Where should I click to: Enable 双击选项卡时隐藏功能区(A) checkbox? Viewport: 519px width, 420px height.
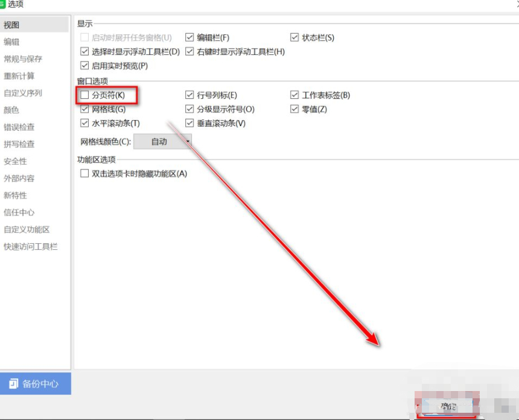[x=84, y=173]
